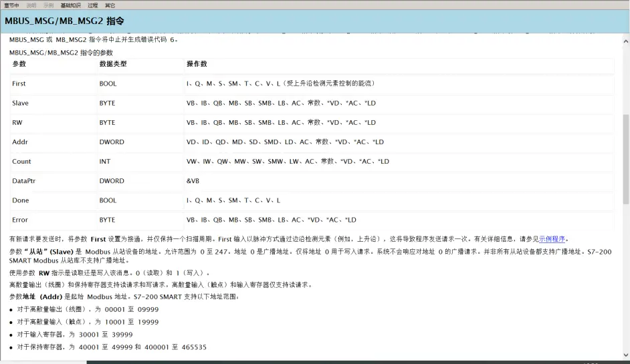Click the DataPtr parameter cell

[23, 180]
